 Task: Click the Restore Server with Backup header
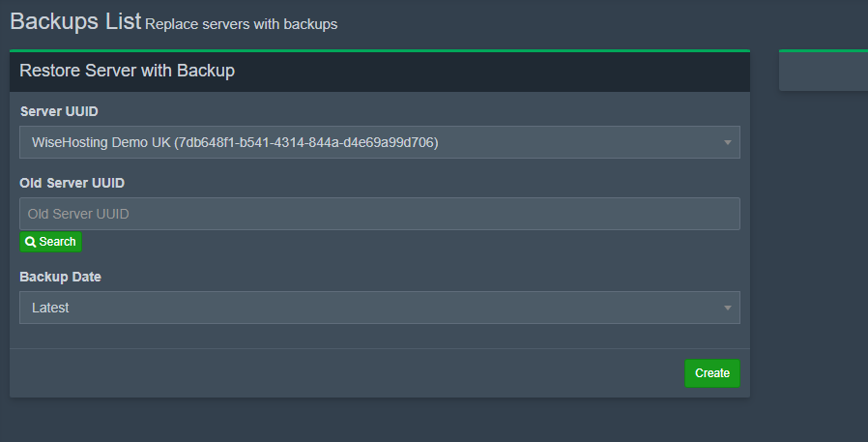127,71
